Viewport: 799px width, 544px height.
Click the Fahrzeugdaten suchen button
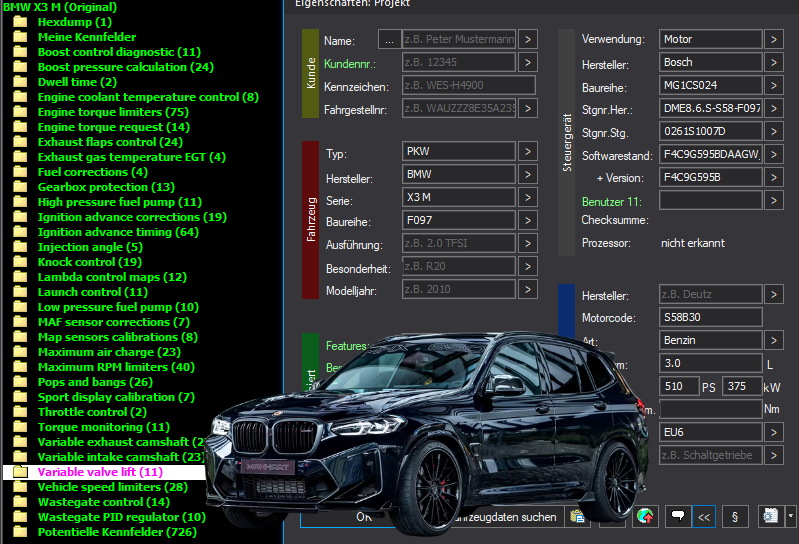click(x=504, y=516)
